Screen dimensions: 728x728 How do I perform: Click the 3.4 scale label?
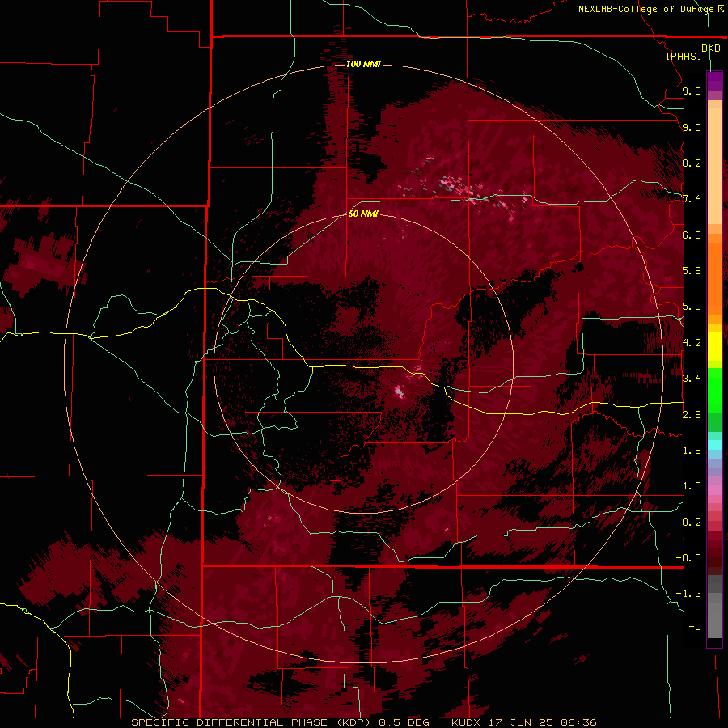point(692,379)
